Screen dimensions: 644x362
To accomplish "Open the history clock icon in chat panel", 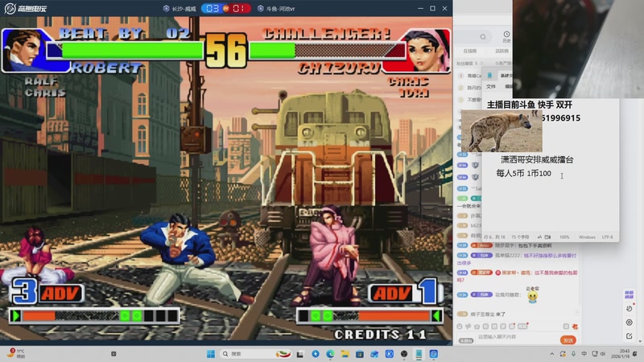I will 506,35.
